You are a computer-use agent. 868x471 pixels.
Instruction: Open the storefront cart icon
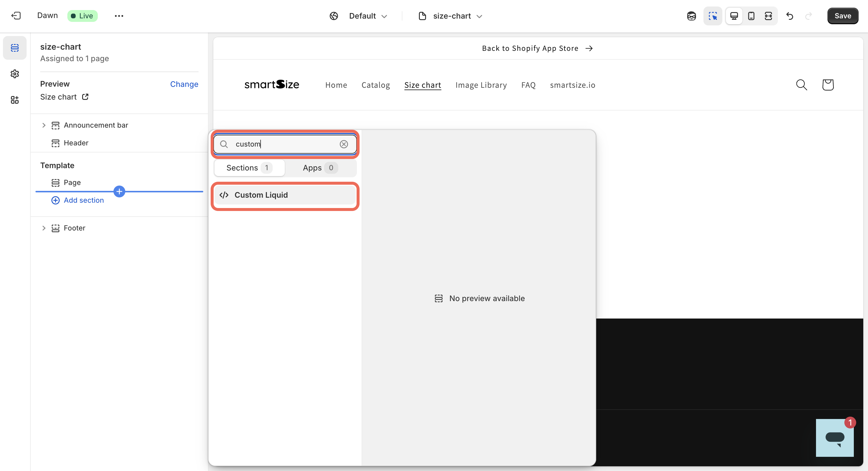click(x=828, y=85)
